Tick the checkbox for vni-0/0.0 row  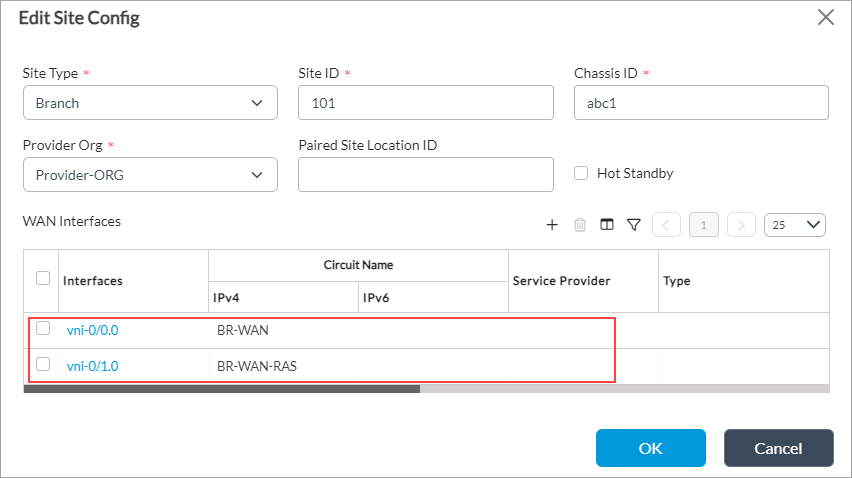pyautogui.click(x=43, y=328)
